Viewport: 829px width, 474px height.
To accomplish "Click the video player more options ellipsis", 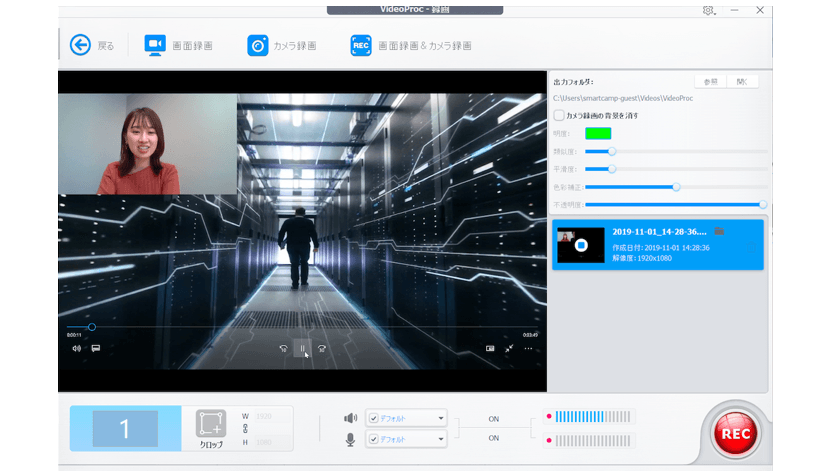I will [528, 348].
